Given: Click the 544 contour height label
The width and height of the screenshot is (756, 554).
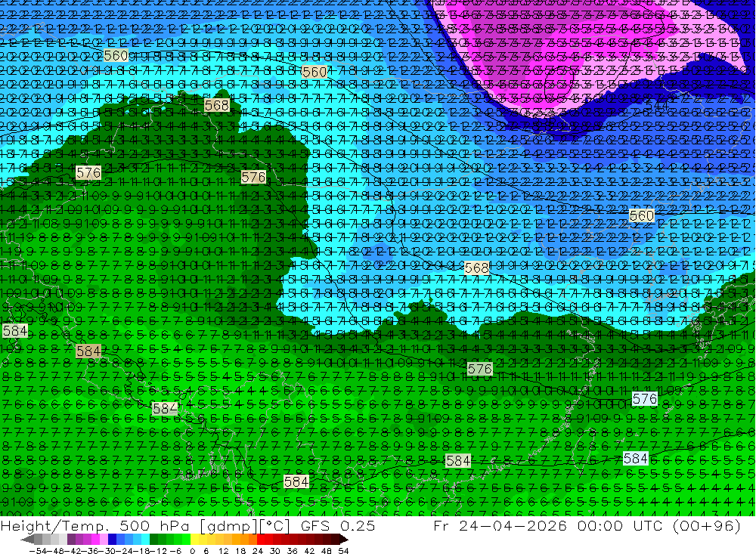Looking at the screenshot, I should tap(657, 105).
